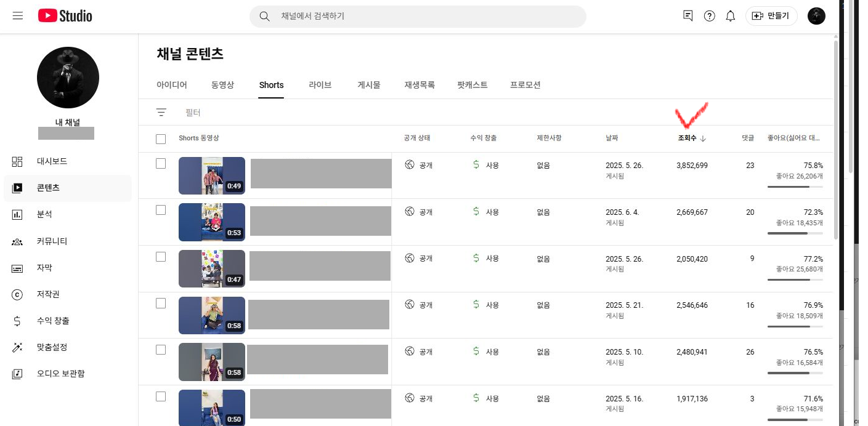Open the account avatar menu at top right

[x=816, y=16]
